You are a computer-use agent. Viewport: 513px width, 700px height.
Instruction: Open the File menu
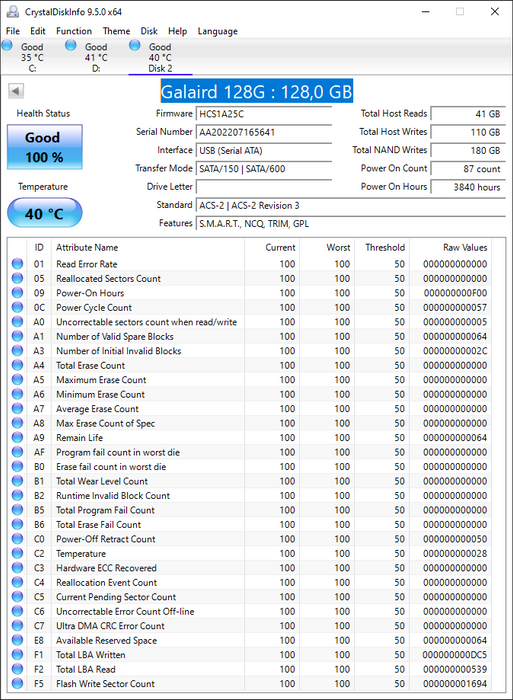pos(13,31)
